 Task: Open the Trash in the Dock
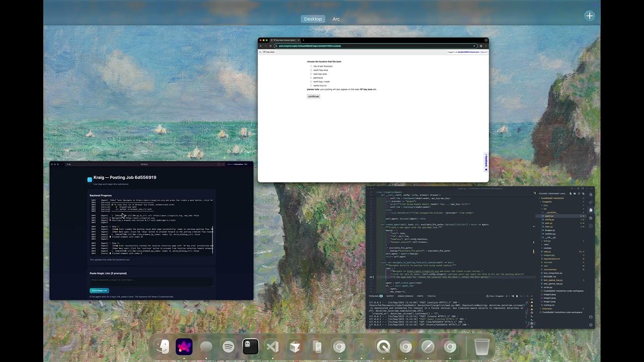click(x=482, y=346)
